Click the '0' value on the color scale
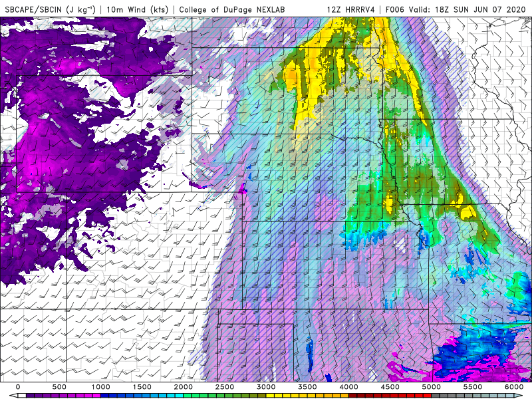532x399 pixels. tap(18, 387)
